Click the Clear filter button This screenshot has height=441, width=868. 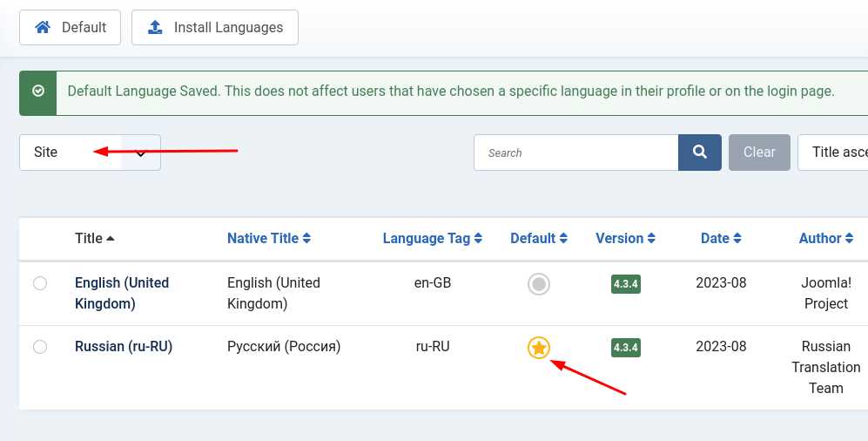coord(759,153)
